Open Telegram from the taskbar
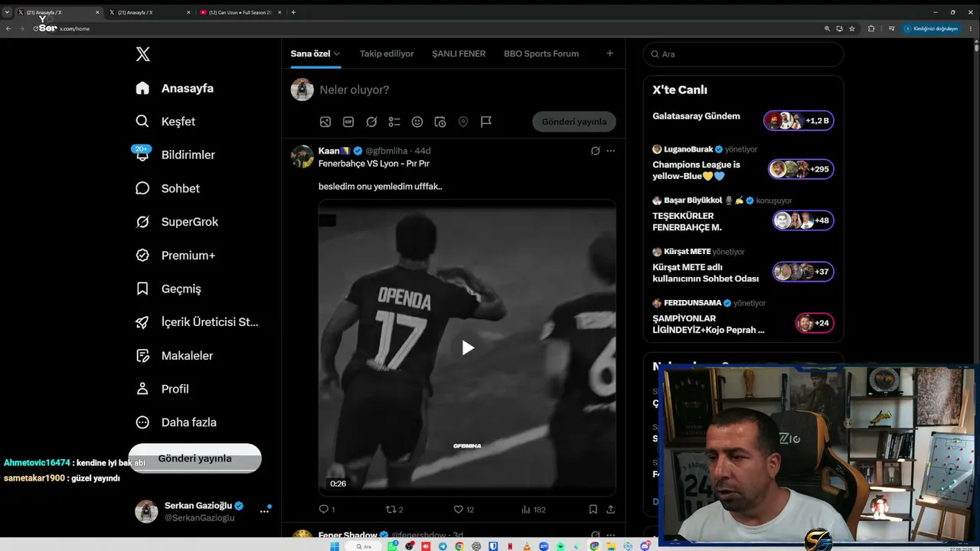 pos(443,546)
